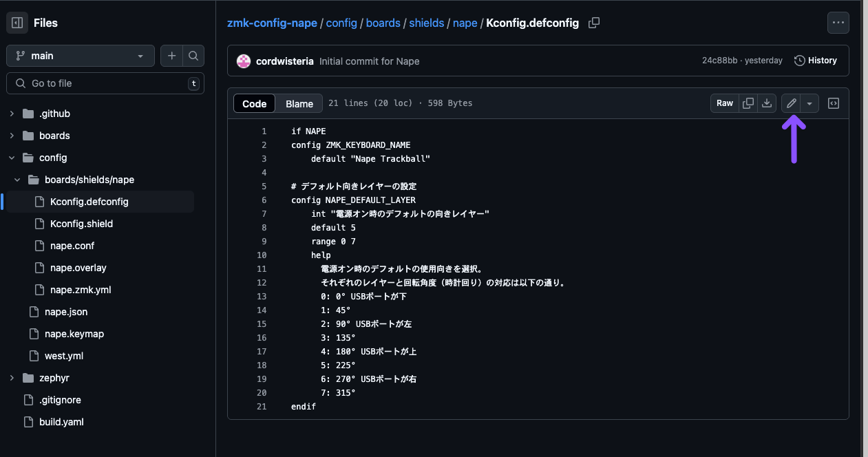Open the more file actions menu
This screenshot has width=868, height=457.
[838, 23]
